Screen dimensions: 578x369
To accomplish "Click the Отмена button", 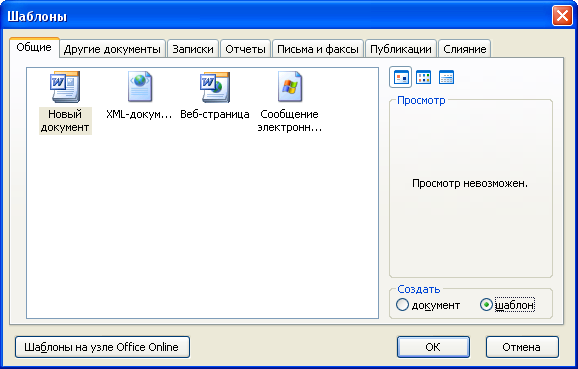I will pyautogui.click(x=522, y=347).
